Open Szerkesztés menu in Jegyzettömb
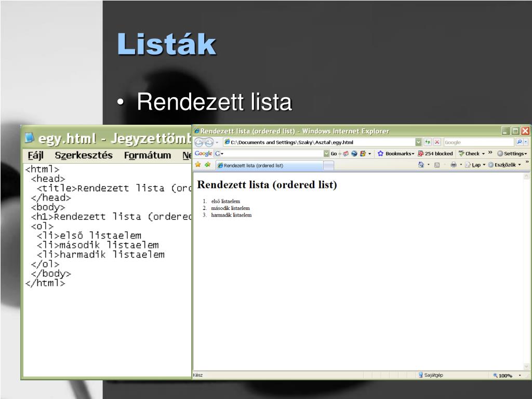This screenshot has width=532, height=399. click(x=84, y=155)
